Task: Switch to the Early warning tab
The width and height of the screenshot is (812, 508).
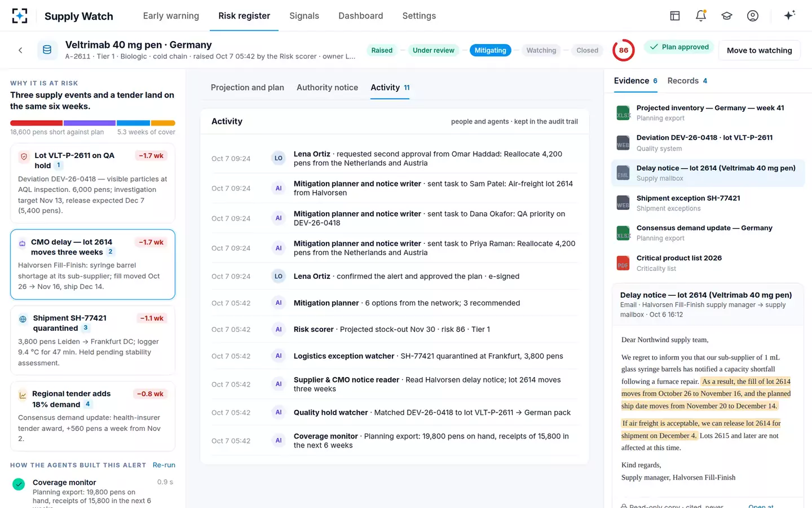Action: point(171,16)
